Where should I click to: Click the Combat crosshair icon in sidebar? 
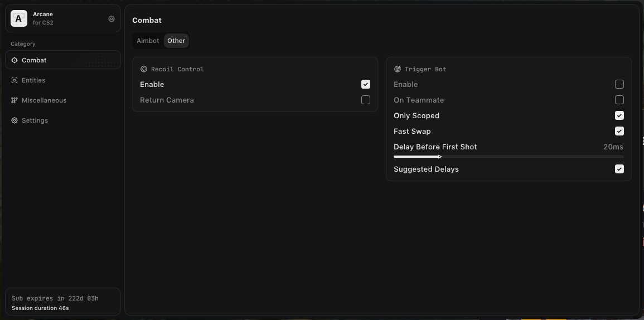click(x=14, y=60)
